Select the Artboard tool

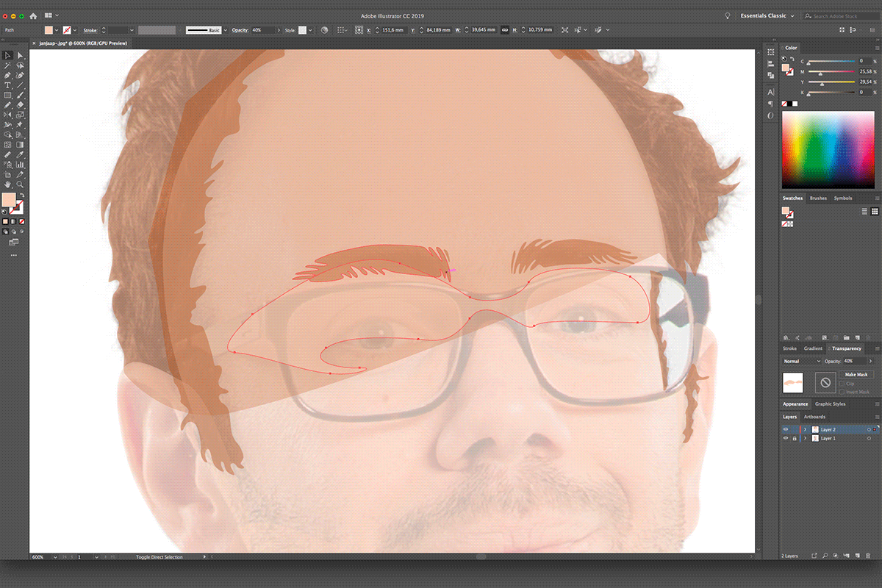[x=7, y=175]
